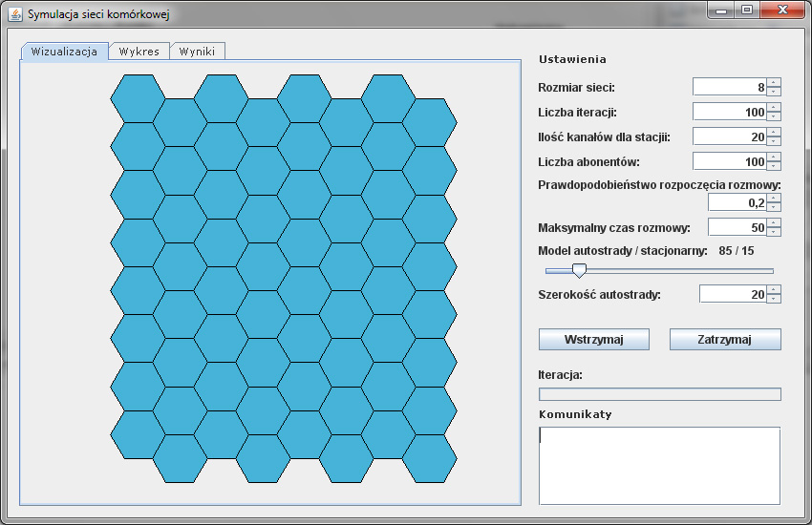Click inside Szerokość autostrady number field

[x=732, y=294]
